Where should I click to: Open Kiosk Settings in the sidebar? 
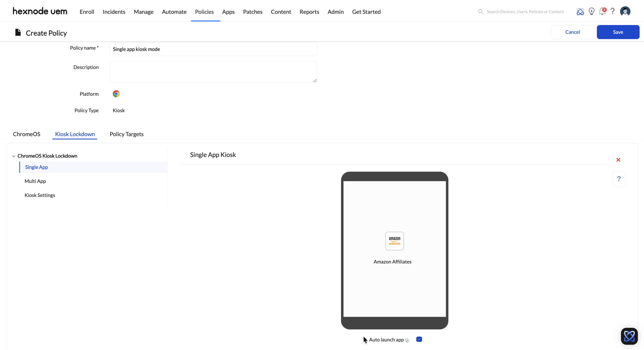tap(40, 195)
